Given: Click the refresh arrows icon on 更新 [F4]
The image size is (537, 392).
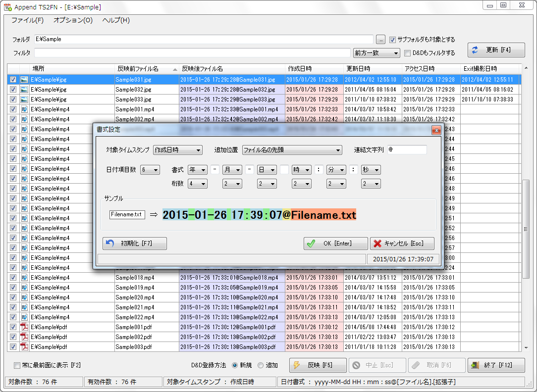Looking at the screenshot, I should coord(475,50).
